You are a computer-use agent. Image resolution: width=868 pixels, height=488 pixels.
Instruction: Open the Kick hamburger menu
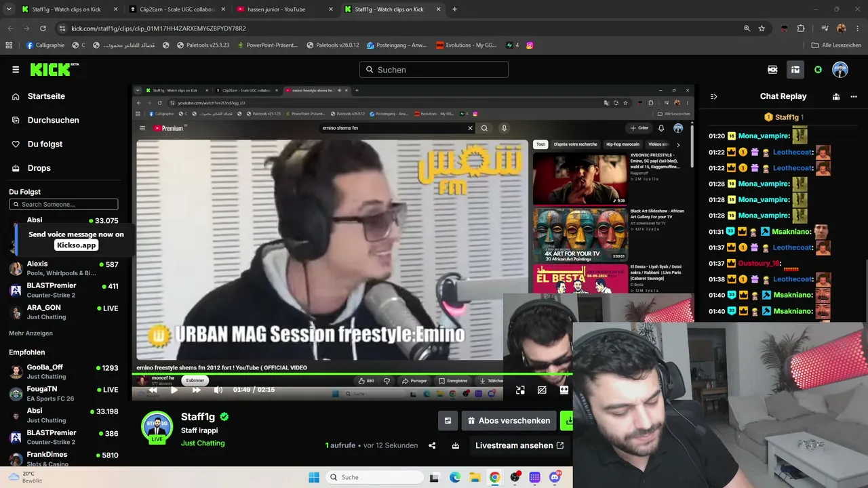pos(16,70)
